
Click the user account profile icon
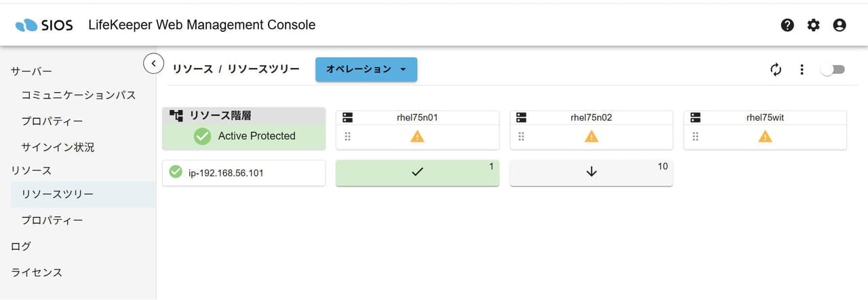pos(840,25)
